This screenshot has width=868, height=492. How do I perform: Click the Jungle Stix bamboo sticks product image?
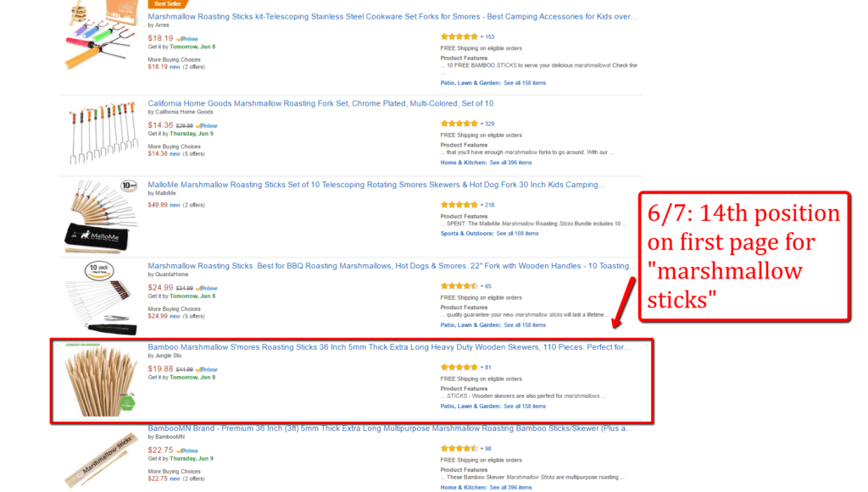pyautogui.click(x=94, y=379)
